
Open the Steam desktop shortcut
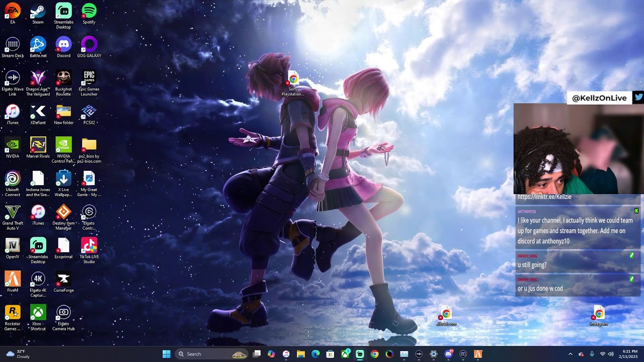[38, 12]
